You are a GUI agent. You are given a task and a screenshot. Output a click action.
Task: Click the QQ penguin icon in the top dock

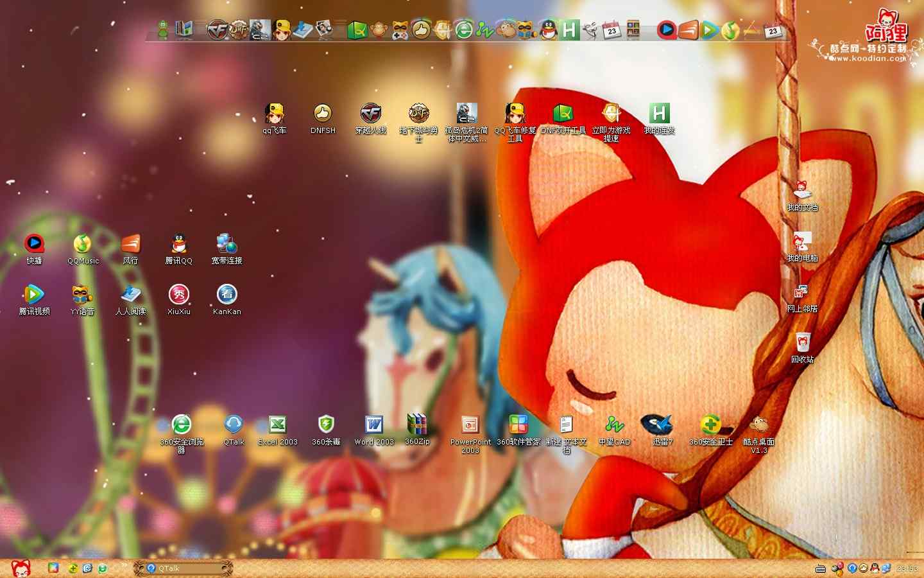point(549,30)
